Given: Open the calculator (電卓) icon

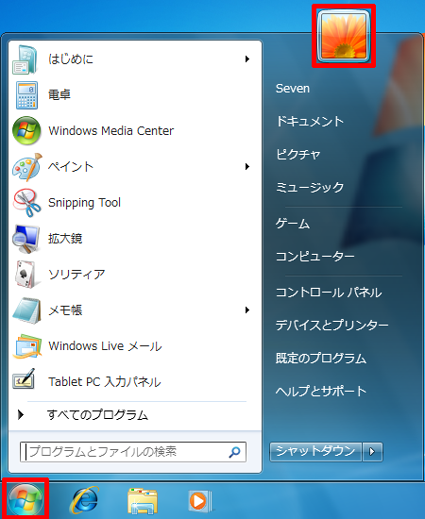Looking at the screenshot, I should pos(27,95).
